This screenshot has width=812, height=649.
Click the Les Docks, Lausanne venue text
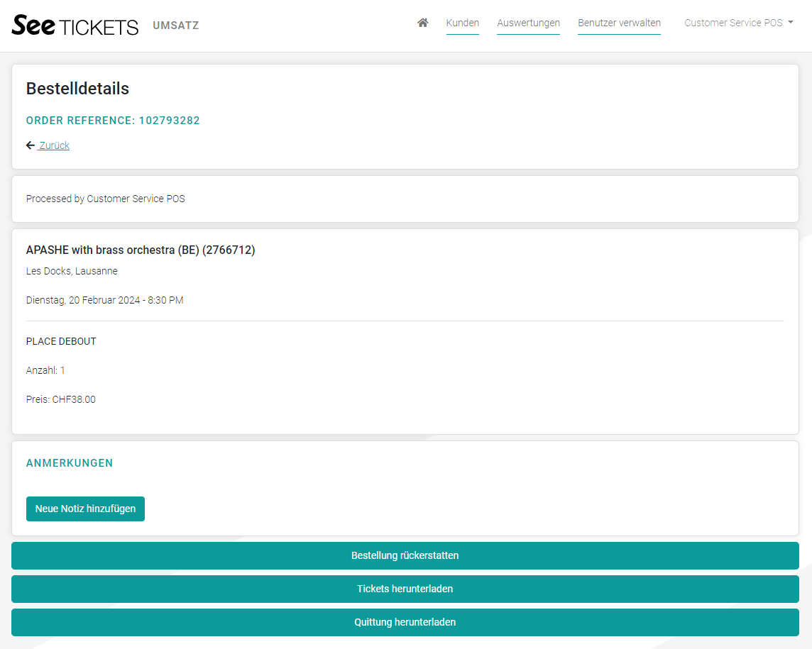click(72, 271)
